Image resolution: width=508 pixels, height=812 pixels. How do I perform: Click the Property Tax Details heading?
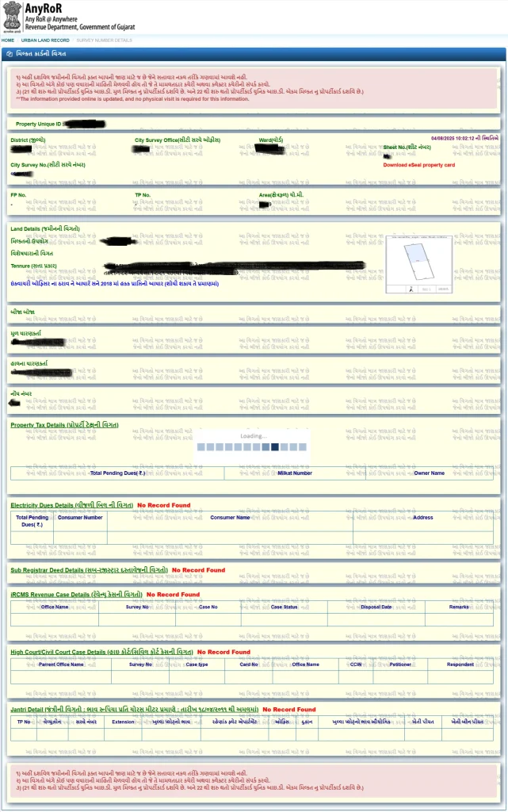[x=64, y=425]
